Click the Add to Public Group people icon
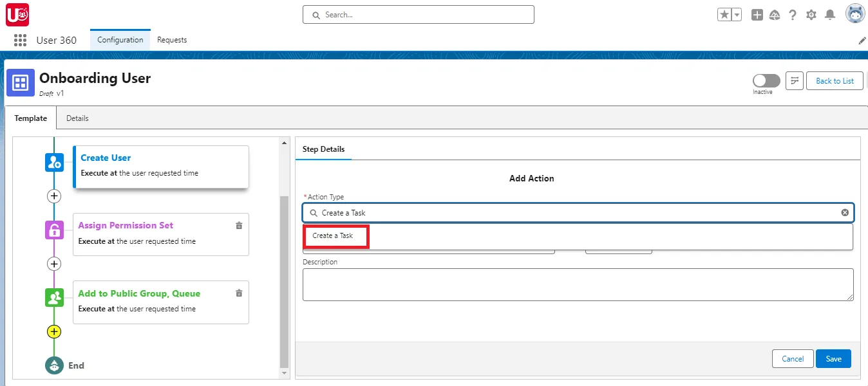The width and height of the screenshot is (868, 386). pyautogui.click(x=55, y=297)
